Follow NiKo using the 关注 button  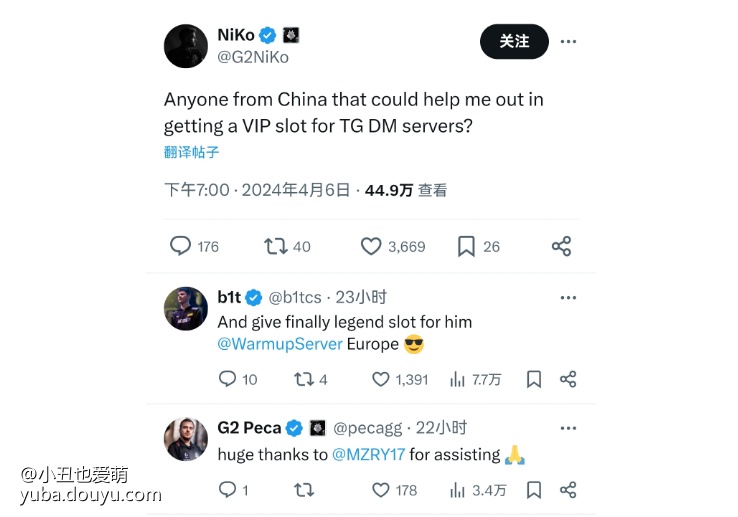pos(514,41)
